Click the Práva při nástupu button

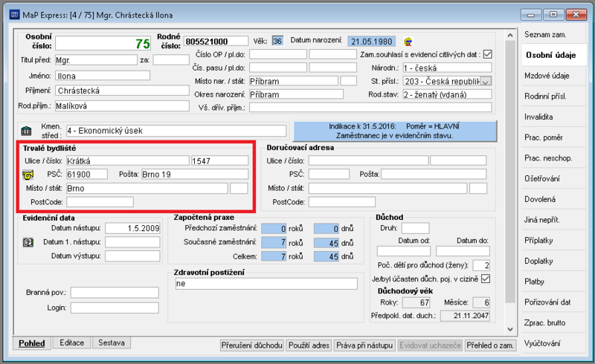pyautogui.click(x=364, y=345)
